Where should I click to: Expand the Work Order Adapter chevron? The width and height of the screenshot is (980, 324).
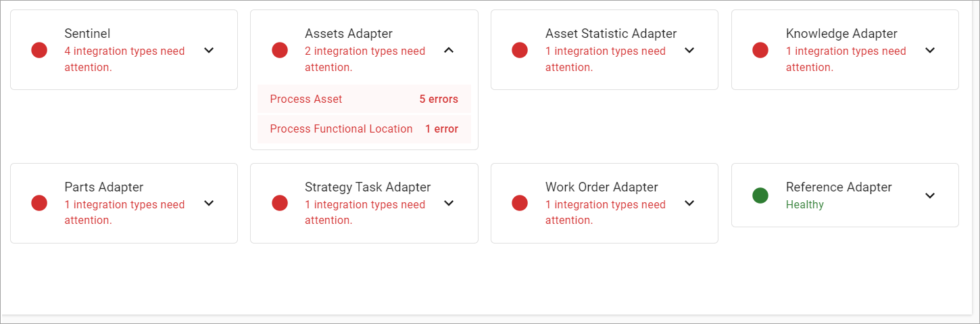[689, 203]
